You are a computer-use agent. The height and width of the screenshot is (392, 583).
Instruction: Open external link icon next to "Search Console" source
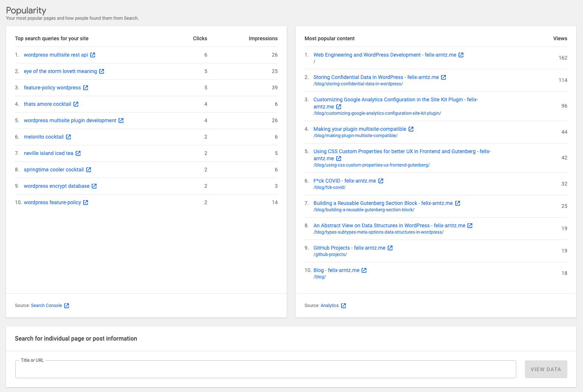pyautogui.click(x=67, y=306)
